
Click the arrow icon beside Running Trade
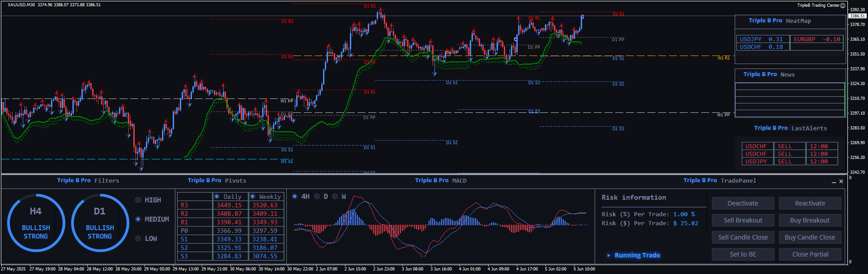click(x=608, y=255)
